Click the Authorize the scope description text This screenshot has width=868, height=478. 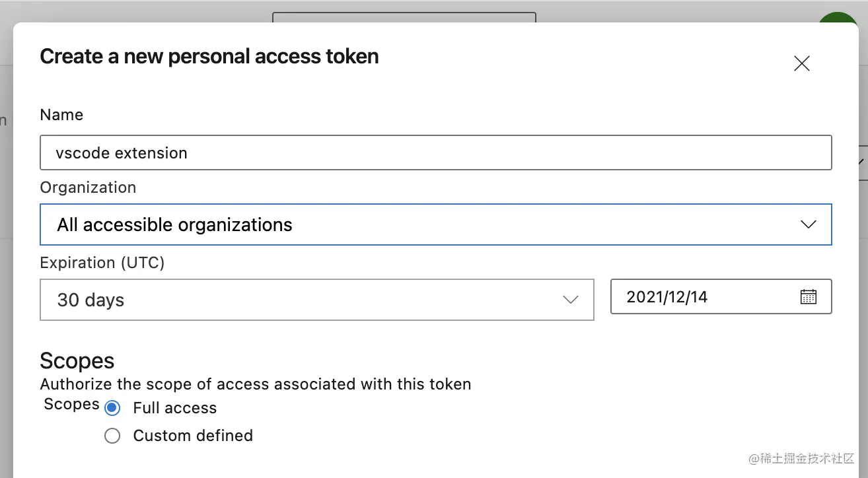tap(255, 384)
